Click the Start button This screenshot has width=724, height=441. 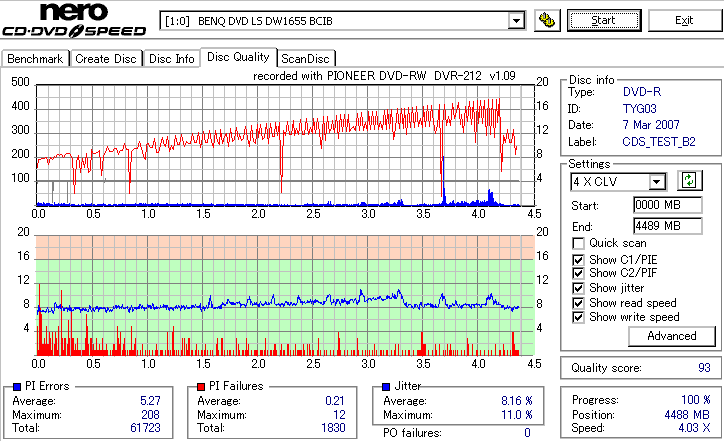[x=604, y=21]
